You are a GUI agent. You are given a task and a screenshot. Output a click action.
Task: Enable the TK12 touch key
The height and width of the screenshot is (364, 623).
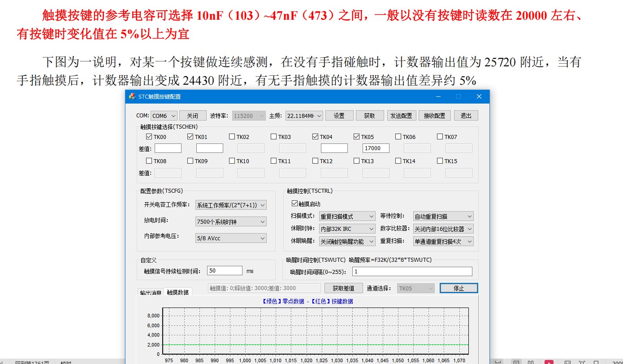(315, 161)
